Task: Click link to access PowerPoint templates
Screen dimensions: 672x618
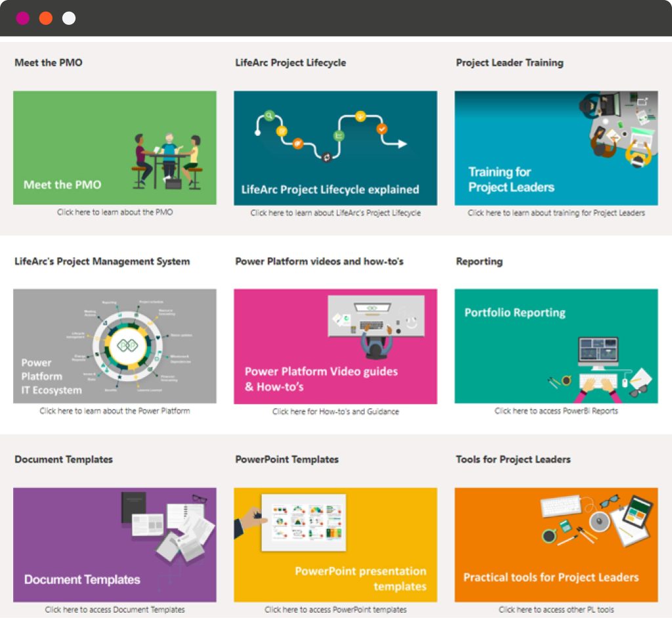Action: (x=335, y=609)
